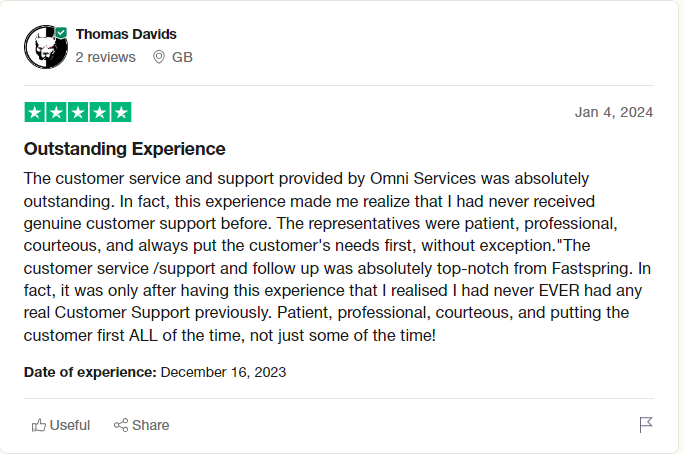684x454 pixels.
Task: Click the third green rating star
Action: [x=78, y=112]
